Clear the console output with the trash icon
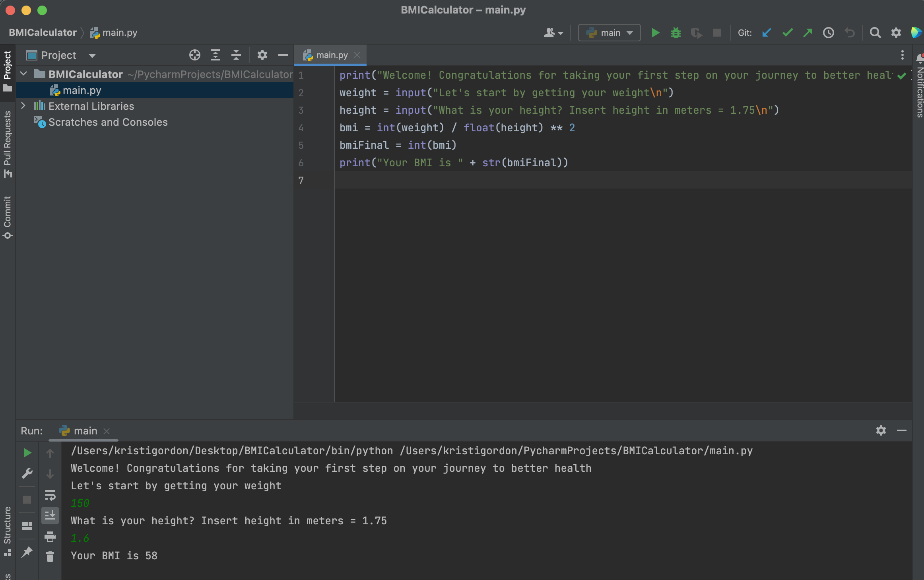Screen dimensions: 924x580 click(x=50, y=557)
